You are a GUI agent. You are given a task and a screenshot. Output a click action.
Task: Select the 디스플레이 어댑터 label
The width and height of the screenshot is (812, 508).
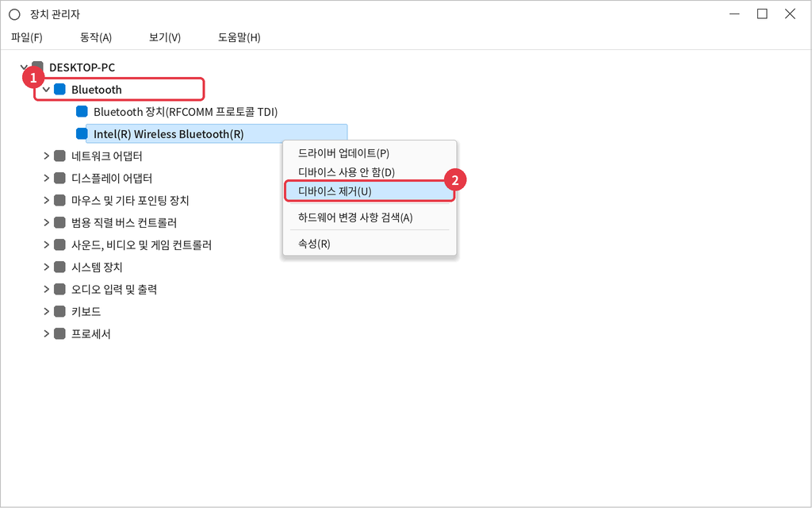pyautogui.click(x=112, y=179)
